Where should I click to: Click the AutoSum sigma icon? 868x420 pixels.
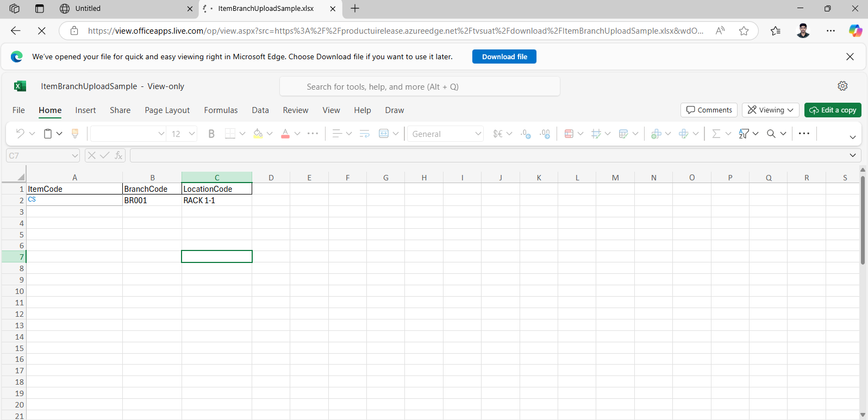tap(716, 134)
